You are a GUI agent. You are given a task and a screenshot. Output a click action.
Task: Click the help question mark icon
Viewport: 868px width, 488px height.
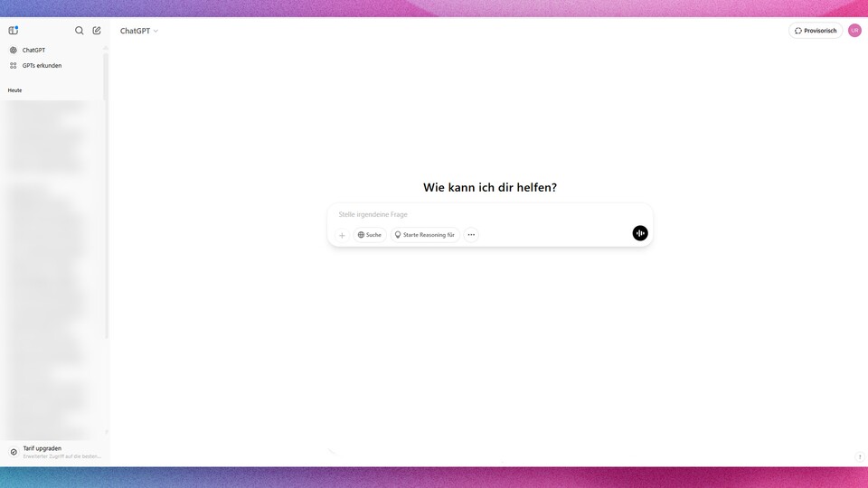coord(860,456)
